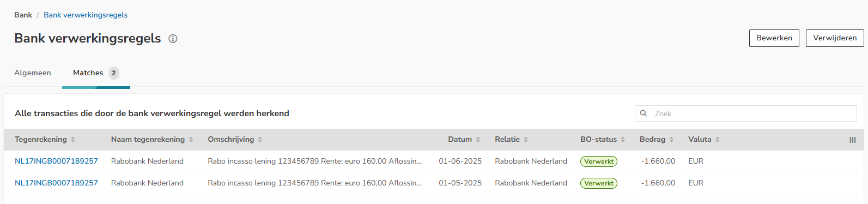Sort by Tegenrekening column arrows
The image size is (868, 204).
coord(73,140)
